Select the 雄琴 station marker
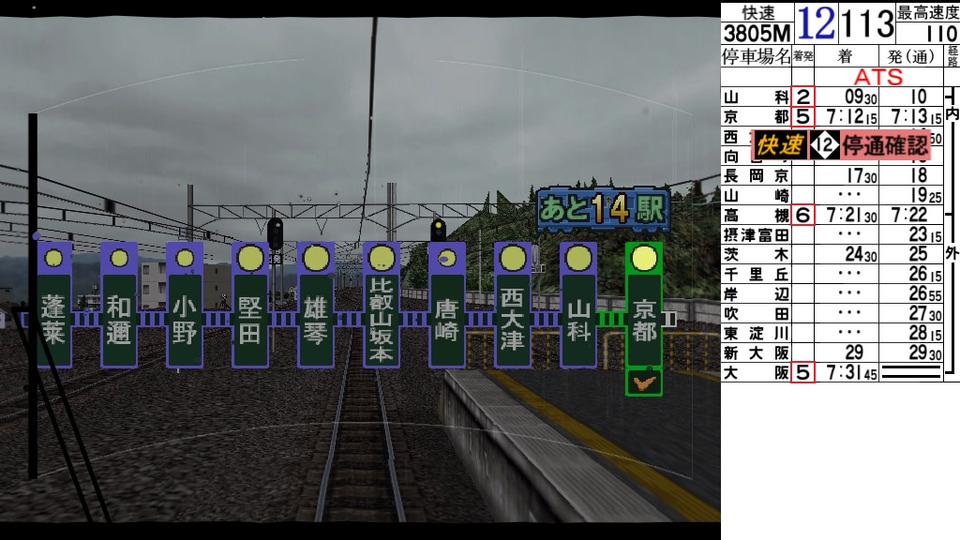Image resolution: width=960 pixels, height=540 pixels. (x=315, y=304)
